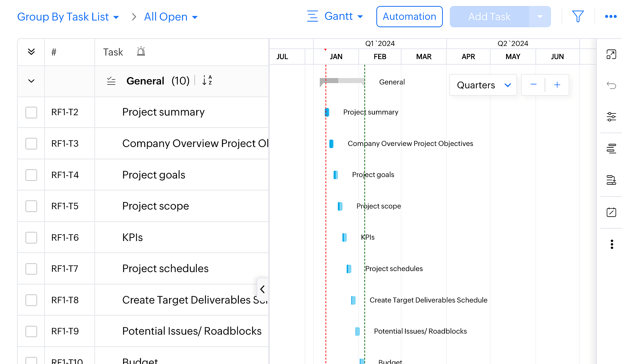Screen dimensions: 622x364
Task: Click the Add Task button
Action: [x=489, y=17]
